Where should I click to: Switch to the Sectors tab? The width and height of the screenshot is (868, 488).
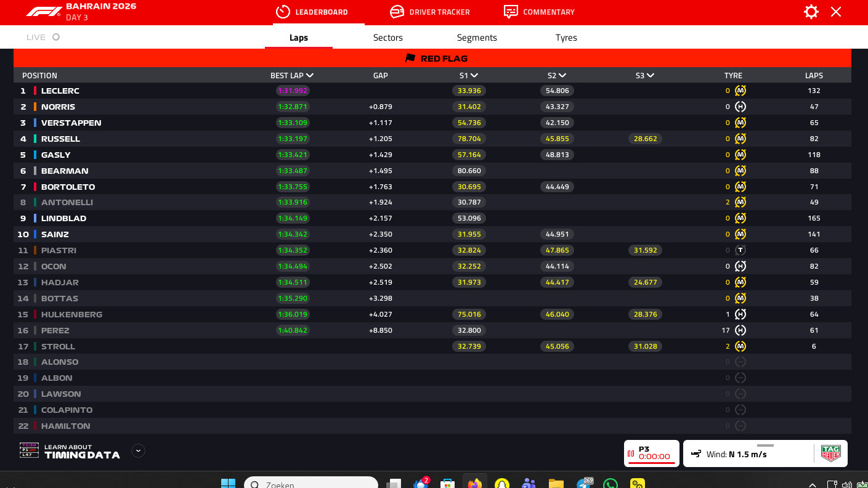coord(387,38)
